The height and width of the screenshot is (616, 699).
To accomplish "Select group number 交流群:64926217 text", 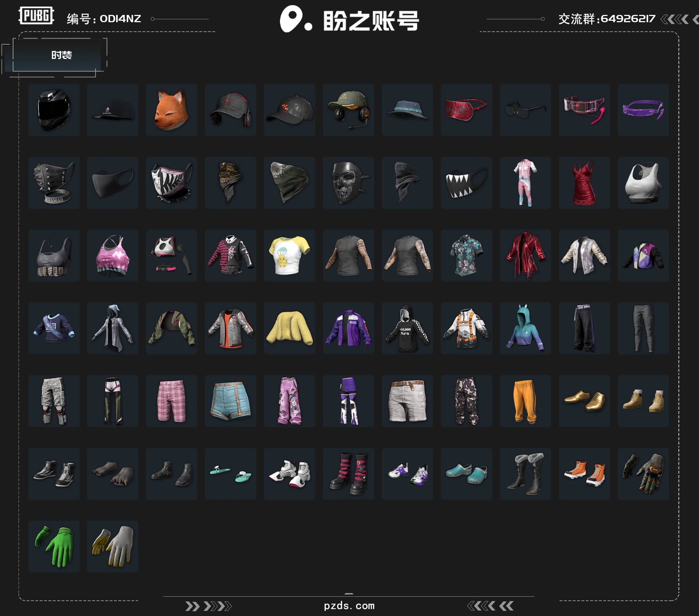I will pyautogui.click(x=607, y=19).
